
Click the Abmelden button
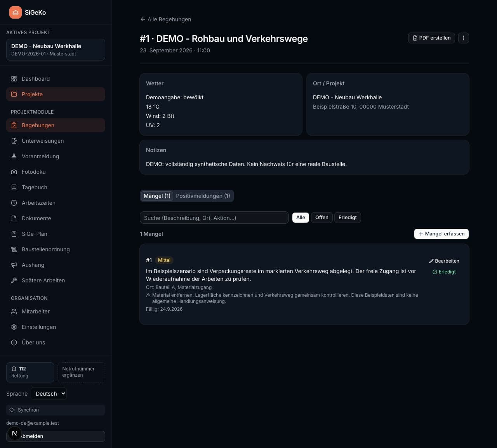[56, 436]
